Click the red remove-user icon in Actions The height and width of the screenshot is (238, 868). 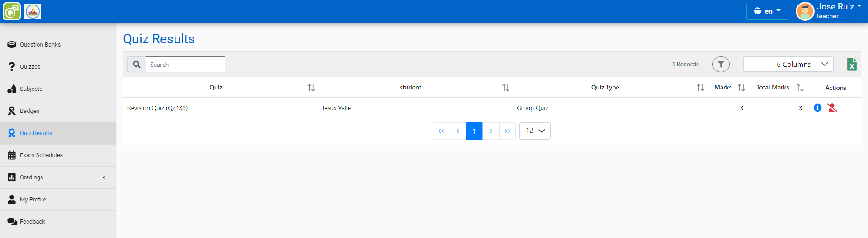click(832, 108)
